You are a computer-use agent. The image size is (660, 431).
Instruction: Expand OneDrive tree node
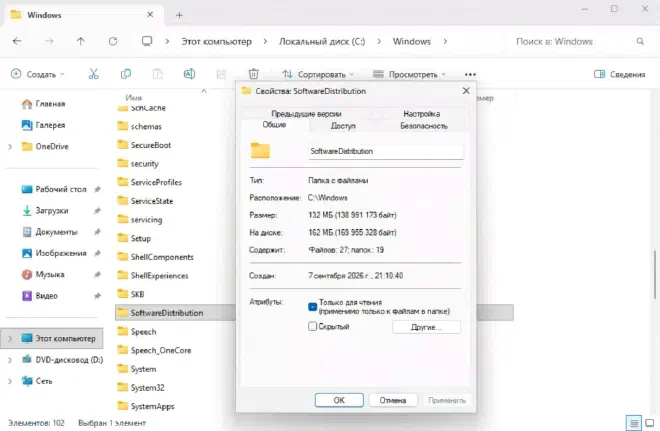[x=10, y=146]
